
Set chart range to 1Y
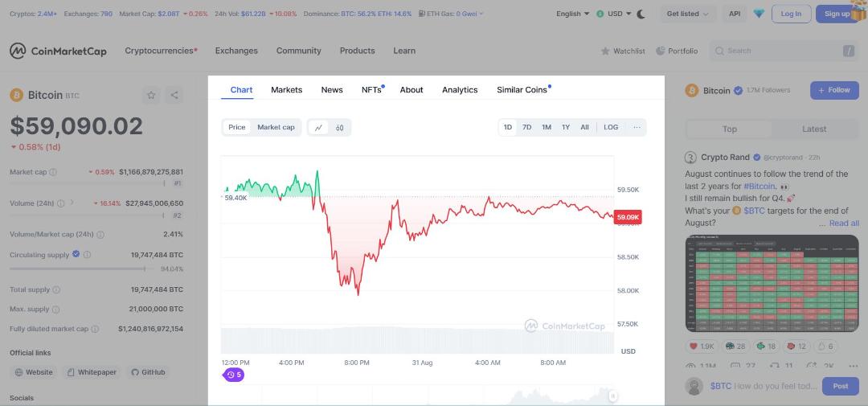566,127
